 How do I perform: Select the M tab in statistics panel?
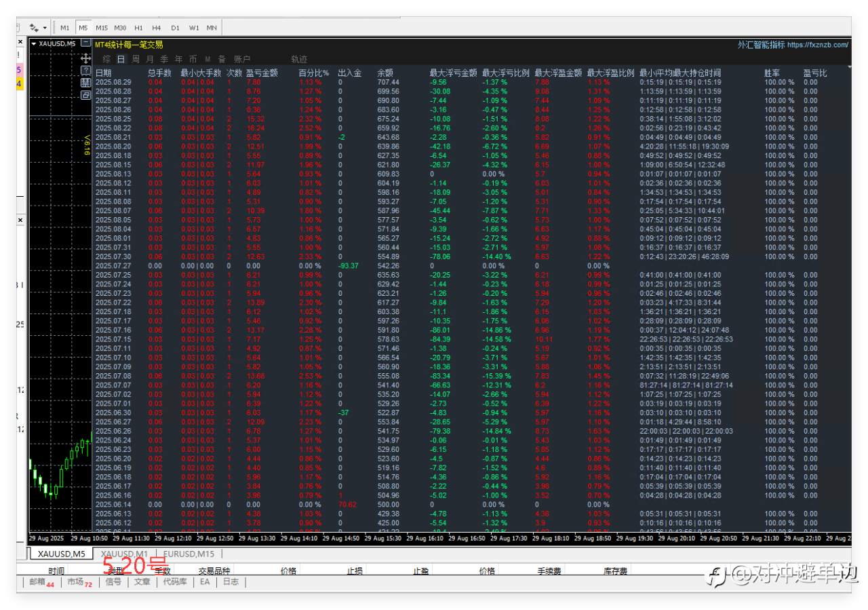(208, 59)
